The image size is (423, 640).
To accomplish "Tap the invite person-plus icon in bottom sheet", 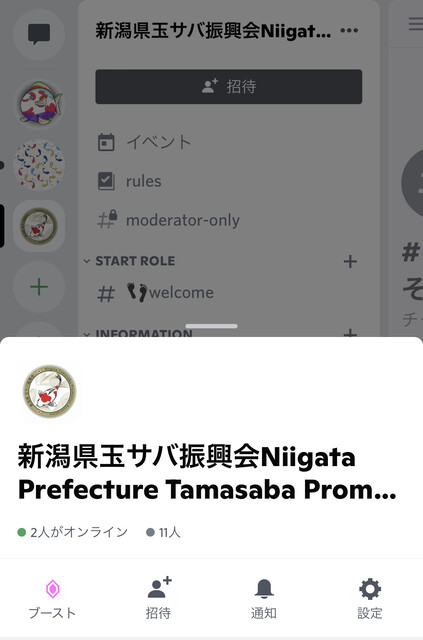I will click(159, 588).
